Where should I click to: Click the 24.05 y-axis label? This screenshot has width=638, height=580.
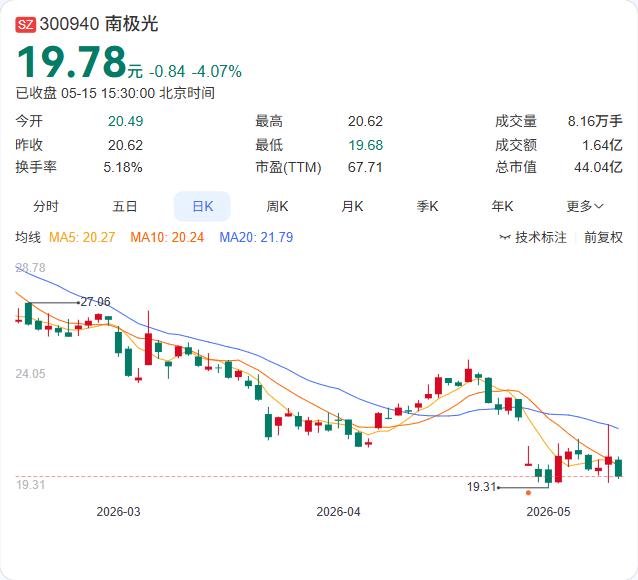click(x=31, y=374)
